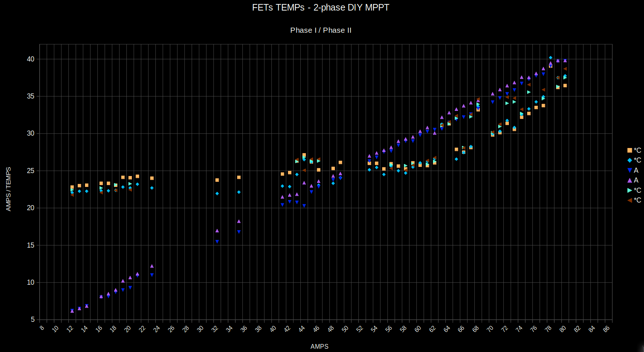Select the x-axis label 52

(x=360, y=329)
